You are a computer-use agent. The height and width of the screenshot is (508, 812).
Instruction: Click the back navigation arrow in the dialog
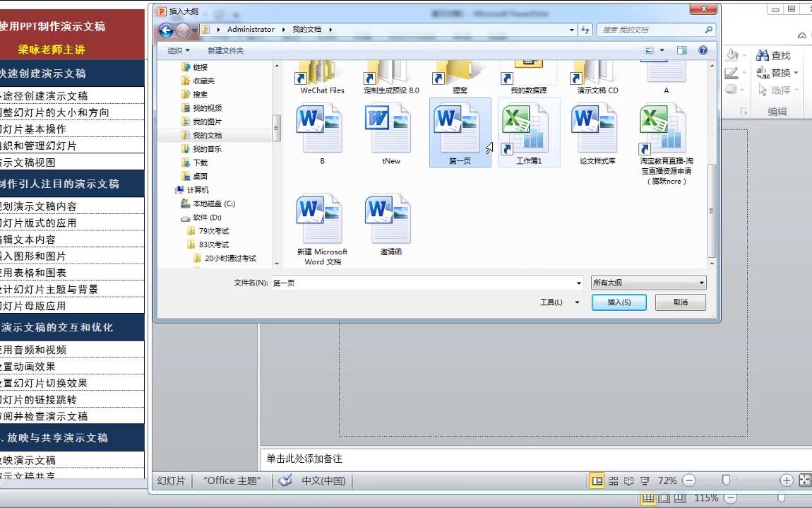click(167, 30)
